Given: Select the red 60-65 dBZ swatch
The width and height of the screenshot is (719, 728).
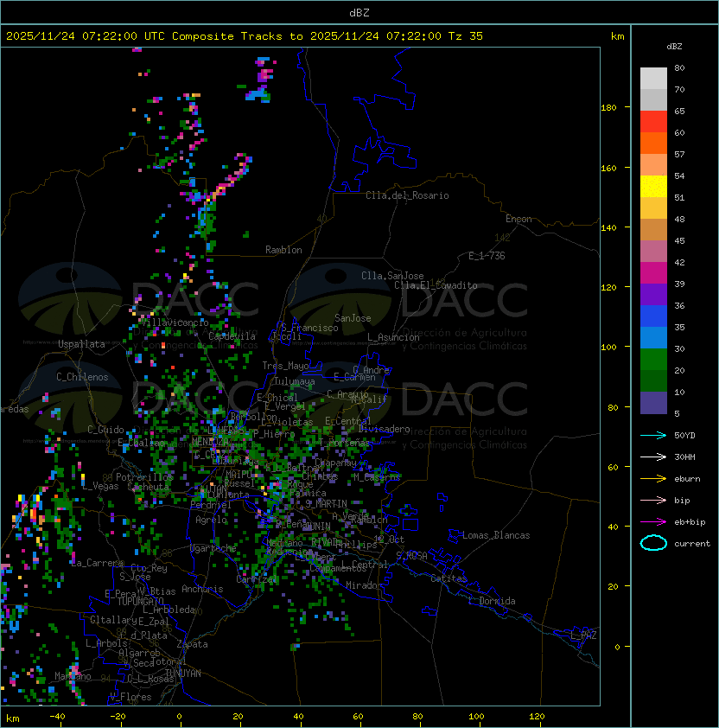Looking at the screenshot, I should (x=653, y=122).
